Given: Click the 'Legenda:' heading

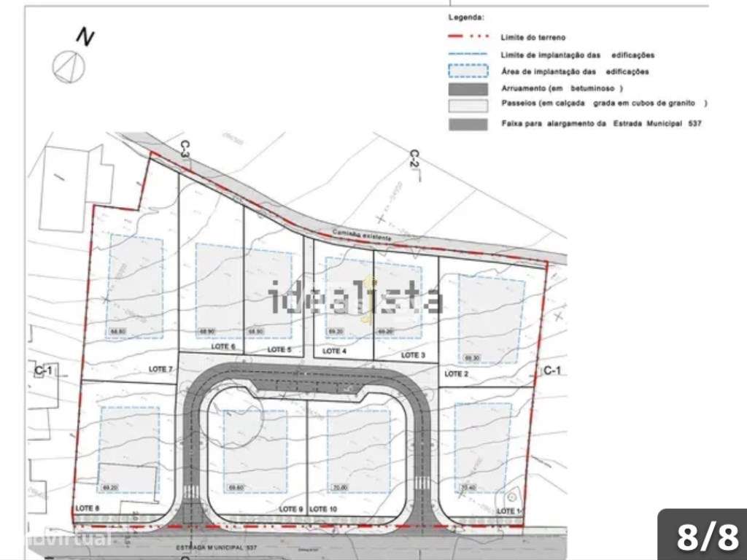Looking at the screenshot, I should pos(466,17).
